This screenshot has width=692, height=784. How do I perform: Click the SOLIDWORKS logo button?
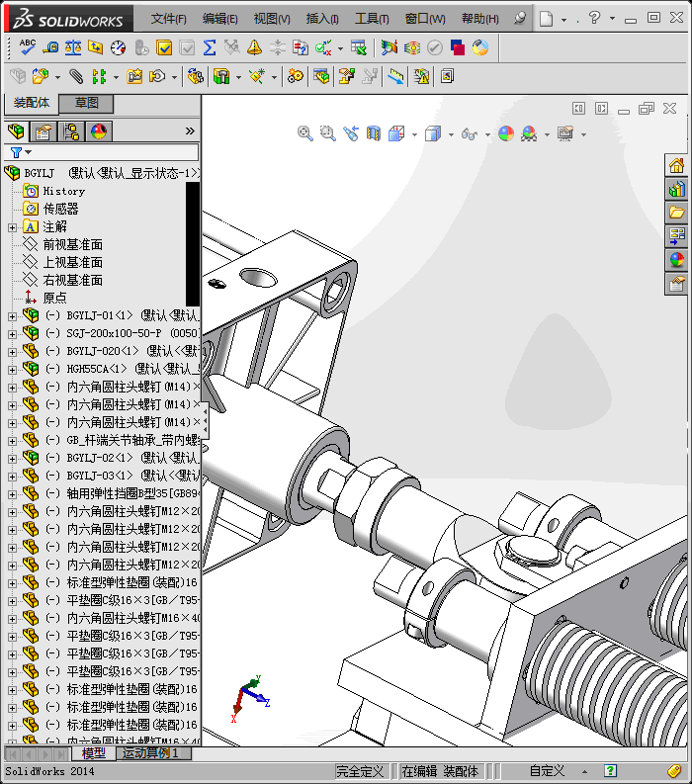pos(68,19)
